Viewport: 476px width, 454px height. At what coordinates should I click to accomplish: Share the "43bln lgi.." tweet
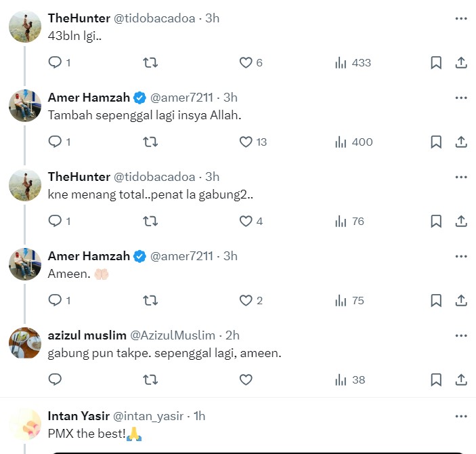[x=461, y=63]
